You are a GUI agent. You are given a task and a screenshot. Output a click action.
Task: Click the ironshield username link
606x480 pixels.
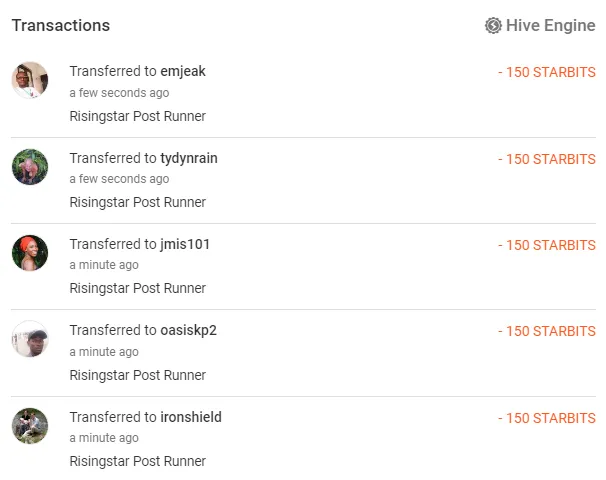click(x=191, y=417)
